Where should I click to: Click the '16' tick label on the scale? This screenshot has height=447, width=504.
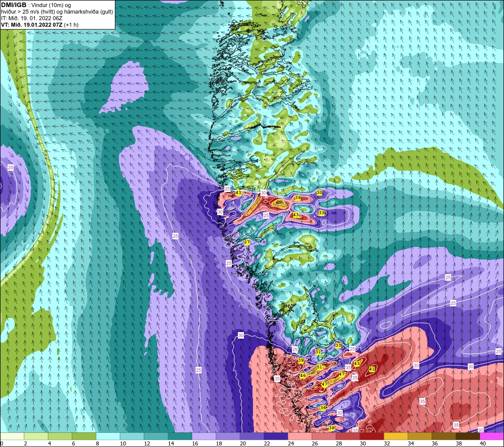195,443
